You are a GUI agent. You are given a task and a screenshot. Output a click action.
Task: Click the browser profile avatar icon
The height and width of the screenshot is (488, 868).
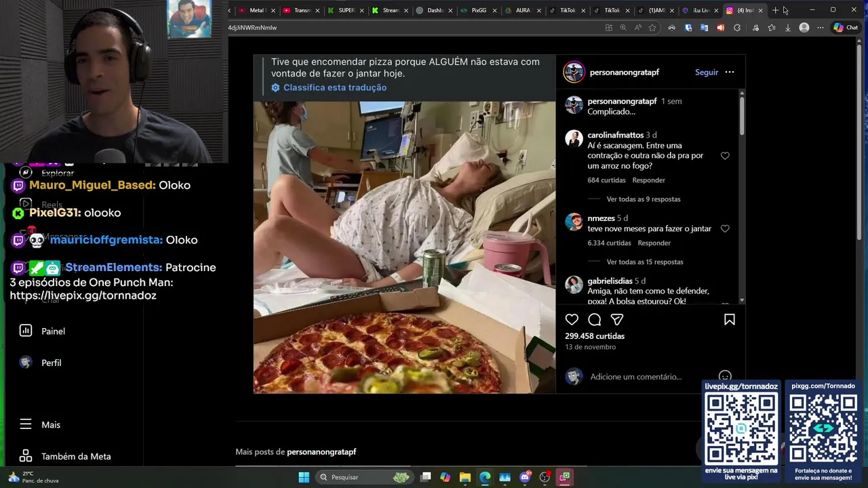tap(804, 28)
